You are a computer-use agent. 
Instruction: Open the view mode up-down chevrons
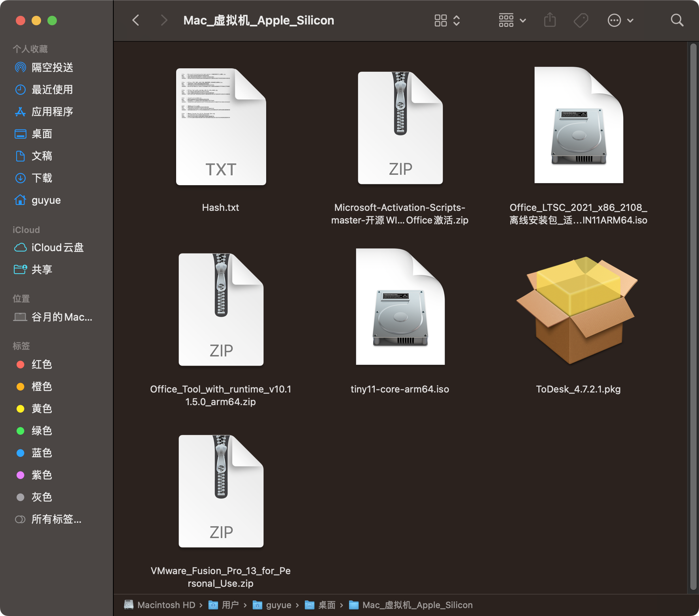[457, 20]
